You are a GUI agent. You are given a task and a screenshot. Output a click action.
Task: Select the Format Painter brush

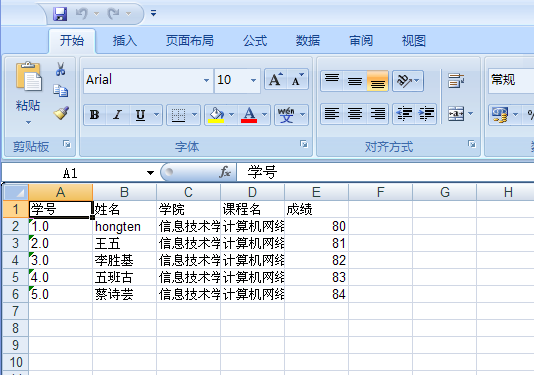point(61,113)
